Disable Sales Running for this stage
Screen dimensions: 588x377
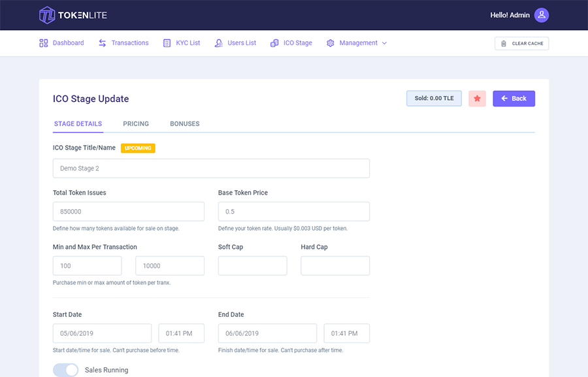click(x=65, y=370)
